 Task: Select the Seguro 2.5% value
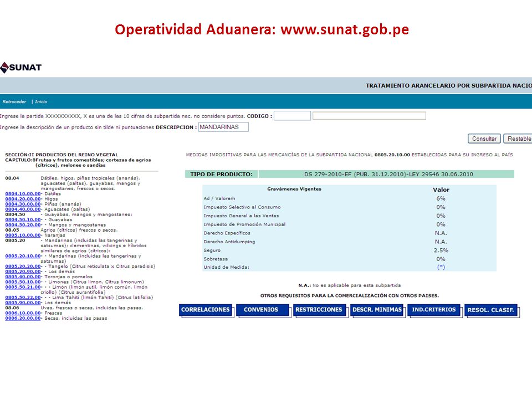(441, 250)
